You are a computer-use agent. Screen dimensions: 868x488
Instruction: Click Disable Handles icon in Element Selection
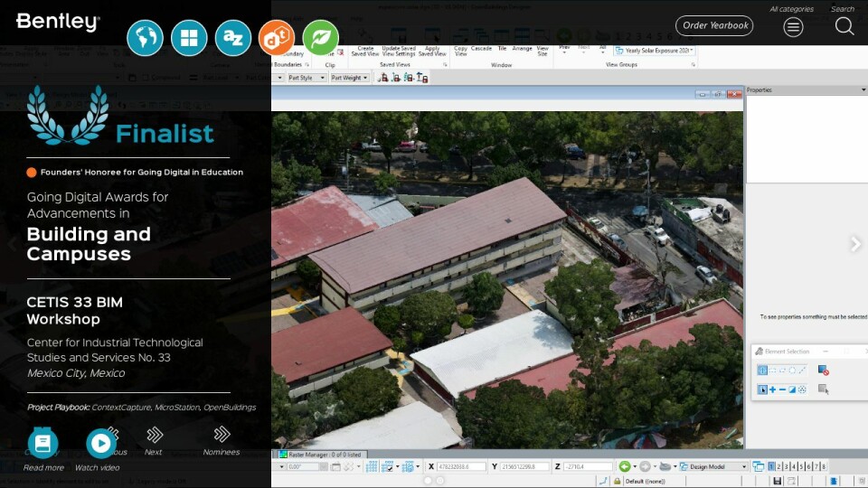click(823, 371)
